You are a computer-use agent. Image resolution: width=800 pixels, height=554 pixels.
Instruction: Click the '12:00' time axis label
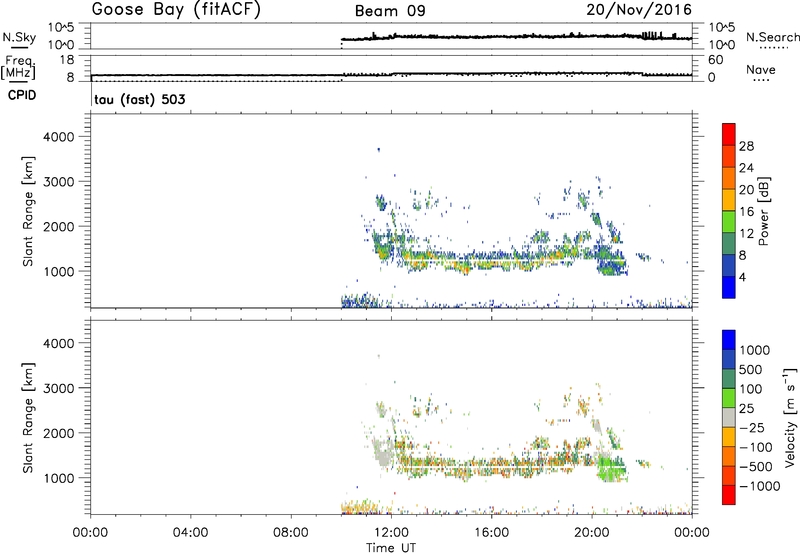coord(391,533)
